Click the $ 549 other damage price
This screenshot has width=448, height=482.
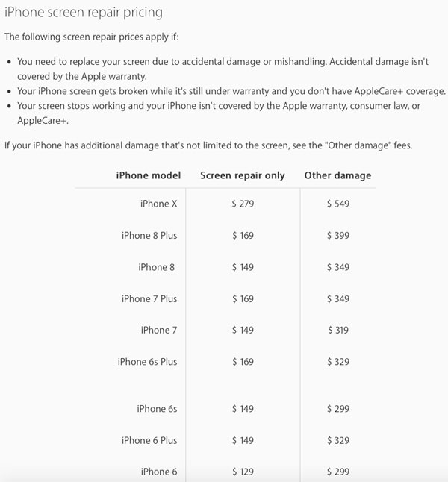coord(337,204)
